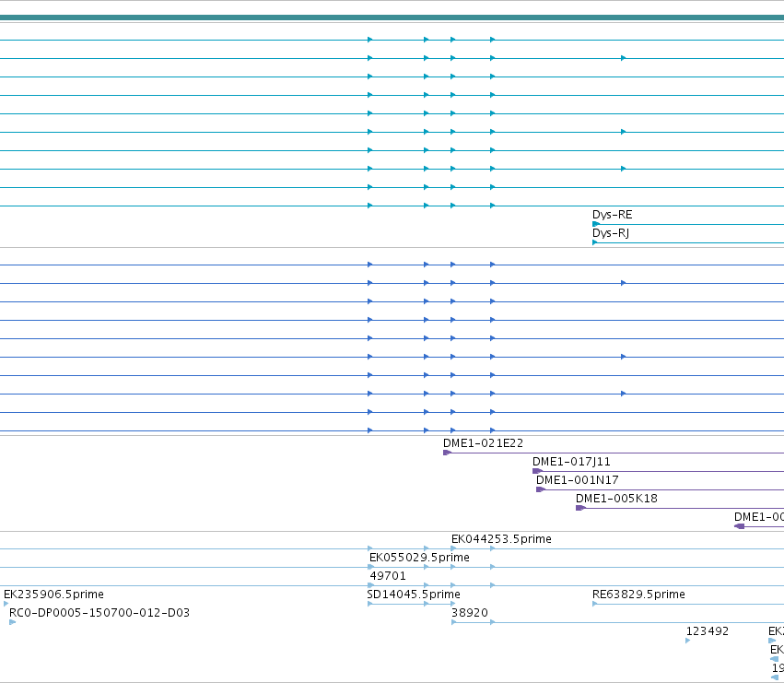The height and width of the screenshot is (683, 784).
Task: Click the 123492 feature label
Action: [x=707, y=631]
